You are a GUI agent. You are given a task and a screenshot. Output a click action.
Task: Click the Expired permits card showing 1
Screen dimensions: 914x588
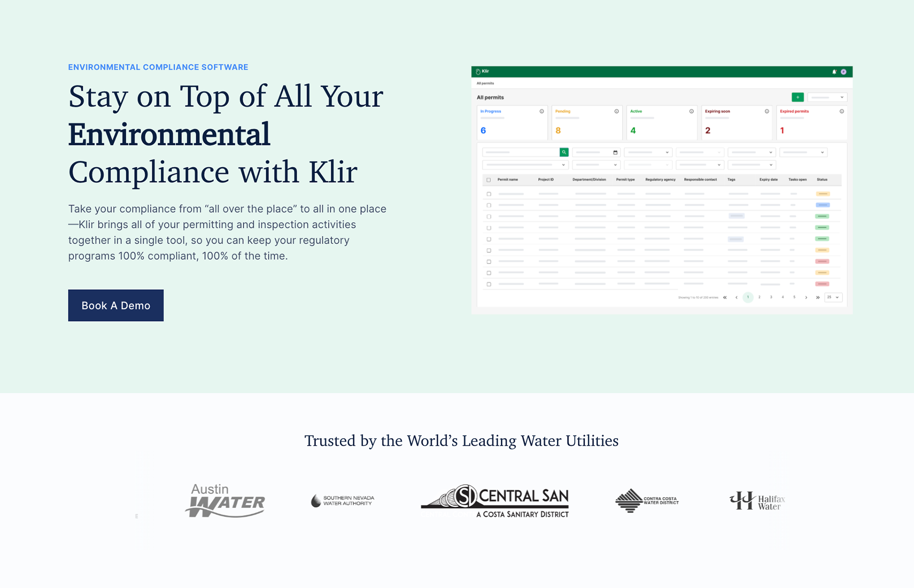click(812, 122)
